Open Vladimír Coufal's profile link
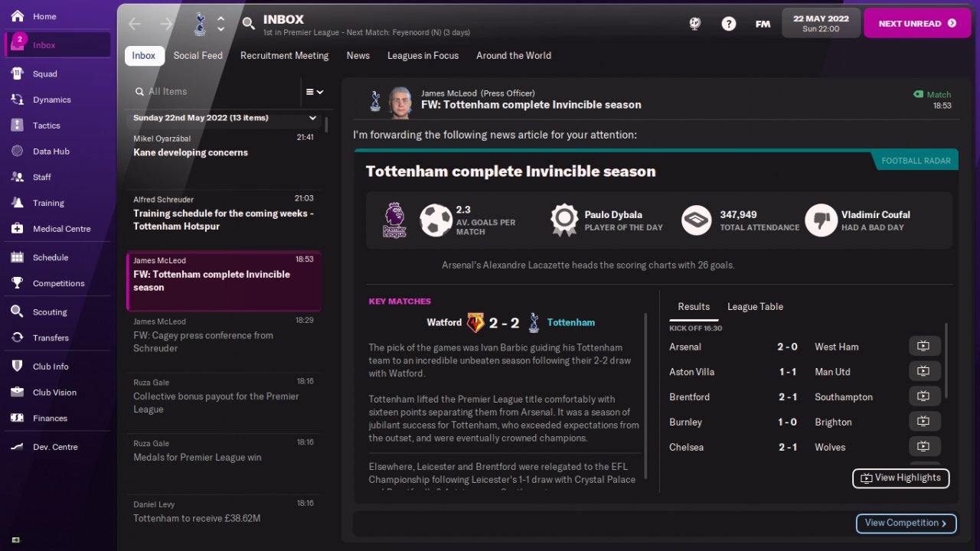The height and width of the screenshot is (551, 980). click(x=876, y=214)
